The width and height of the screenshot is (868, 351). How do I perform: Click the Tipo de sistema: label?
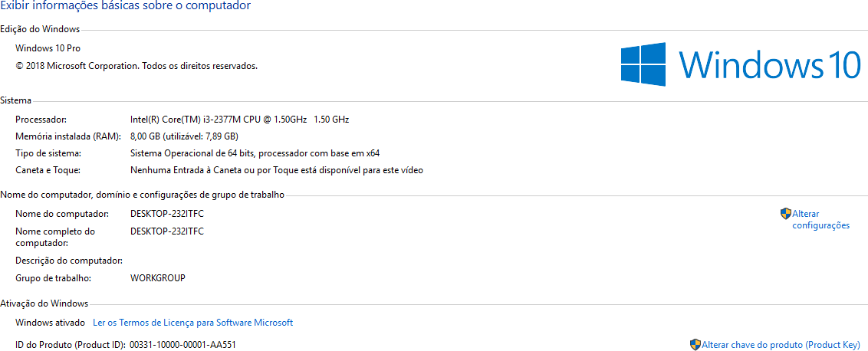(48, 153)
